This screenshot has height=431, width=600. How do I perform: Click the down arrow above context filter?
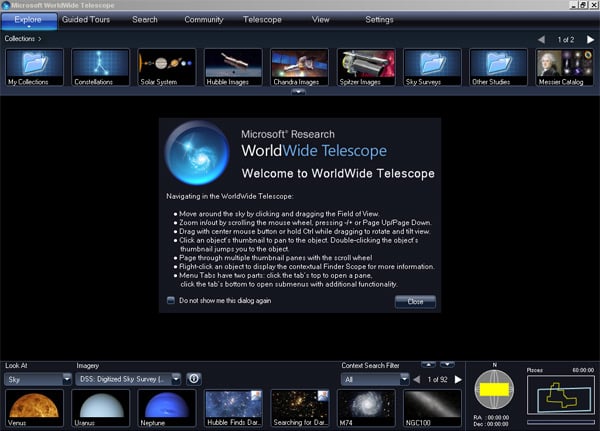[447, 364]
